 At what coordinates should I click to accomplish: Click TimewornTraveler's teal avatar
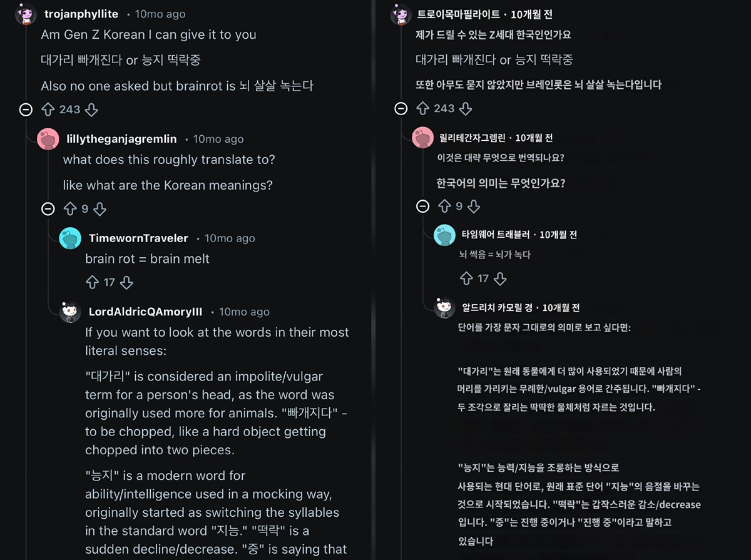click(70, 238)
